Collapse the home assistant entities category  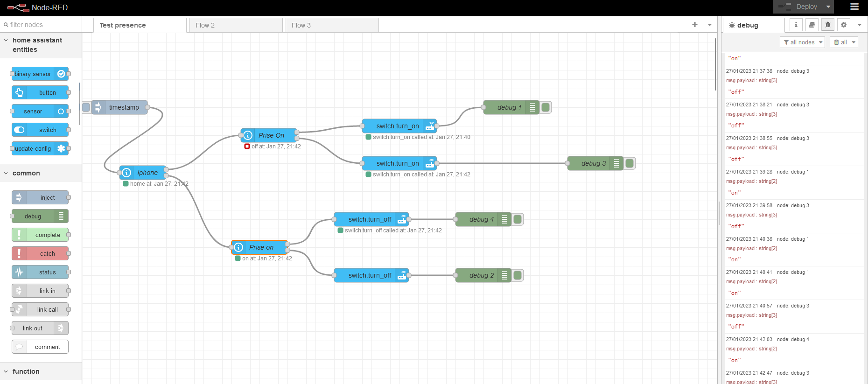tap(6, 41)
